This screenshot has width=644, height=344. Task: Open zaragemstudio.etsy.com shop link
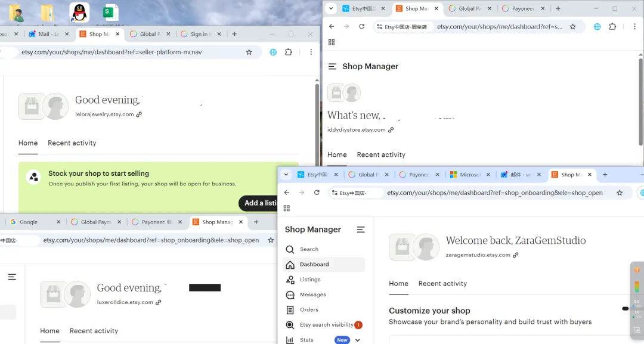(478, 255)
